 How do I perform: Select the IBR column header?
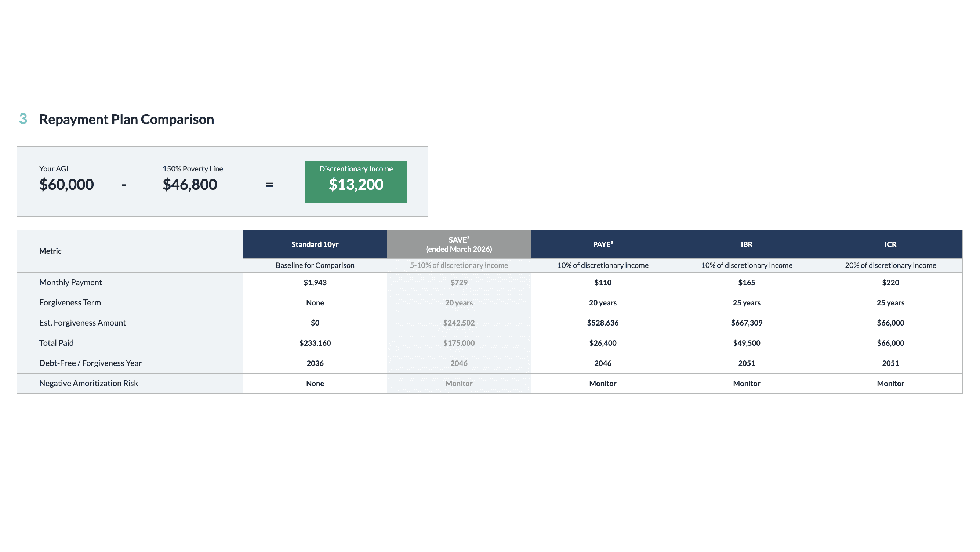[x=747, y=244]
